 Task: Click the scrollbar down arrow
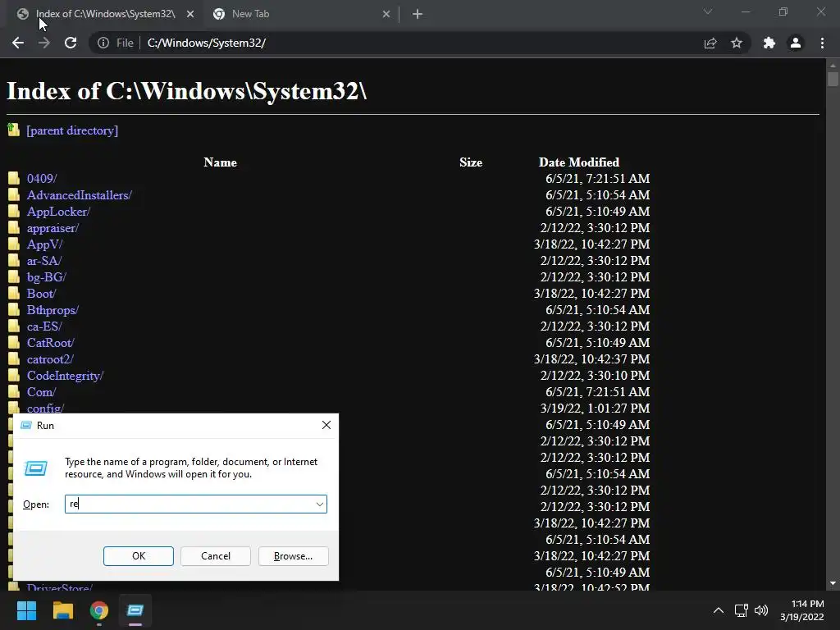[833, 583]
